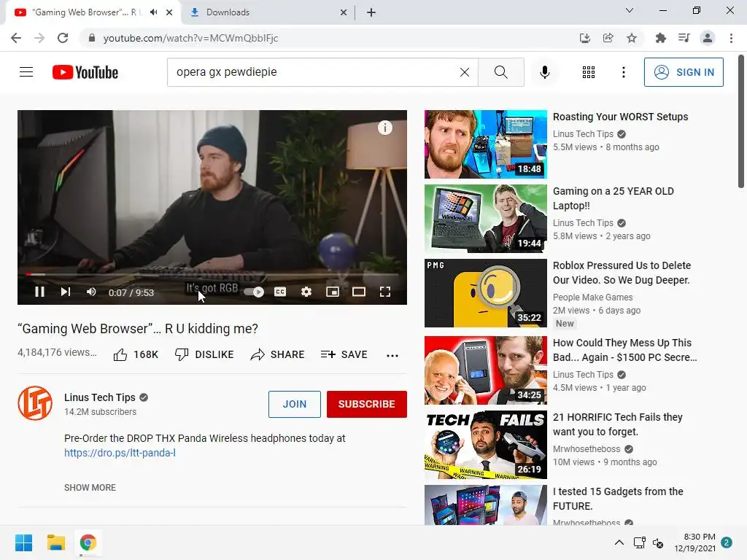747x560 pixels.
Task: Open the player settings gear
Action: coord(306,292)
